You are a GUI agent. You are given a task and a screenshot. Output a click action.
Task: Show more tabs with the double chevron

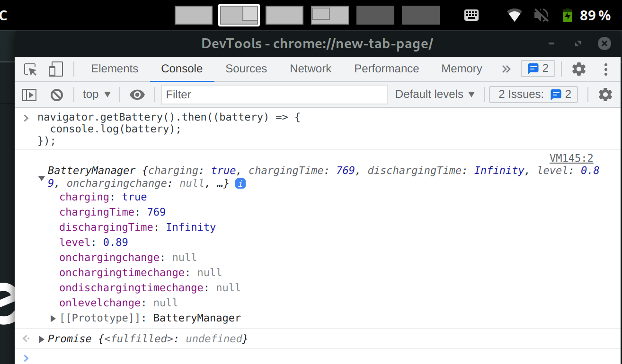(506, 69)
